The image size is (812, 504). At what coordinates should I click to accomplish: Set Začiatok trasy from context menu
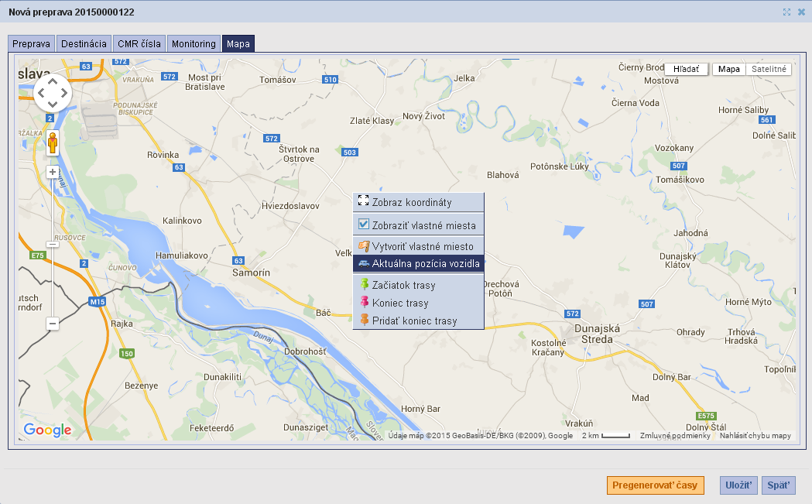[419, 286]
